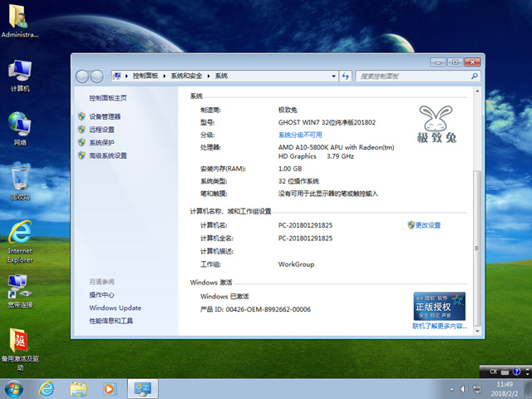532x399 pixels.
Task: Go back with the navigation Back button
Action: tap(82, 76)
